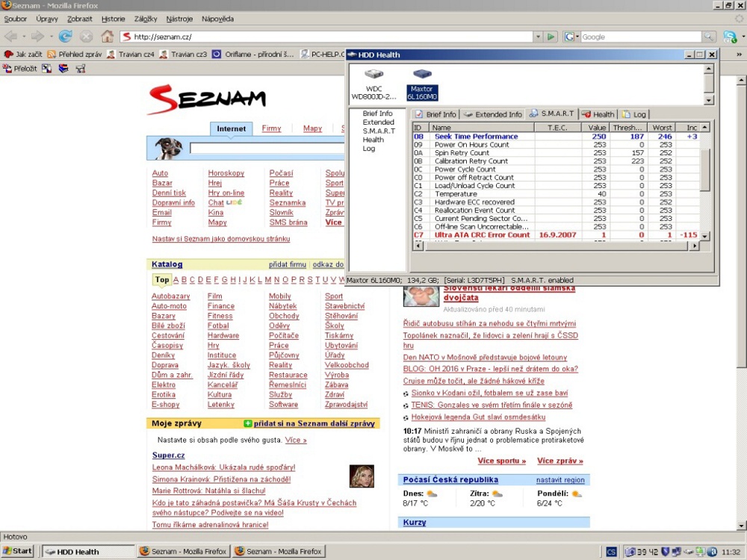Open Nápověda menu
This screenshot has width=747, height=560.
[217, 19]
